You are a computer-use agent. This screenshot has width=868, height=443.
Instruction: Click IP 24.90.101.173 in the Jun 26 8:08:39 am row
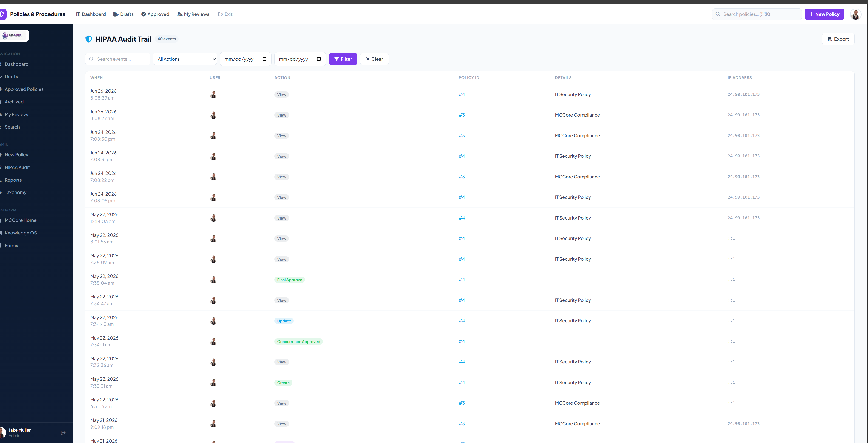tap(743, 94)
